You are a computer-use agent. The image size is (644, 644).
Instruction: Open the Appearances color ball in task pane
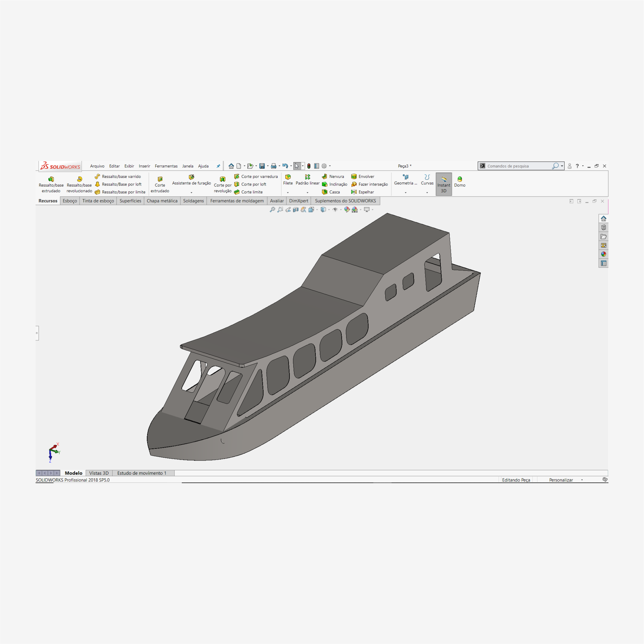(603, 254)
